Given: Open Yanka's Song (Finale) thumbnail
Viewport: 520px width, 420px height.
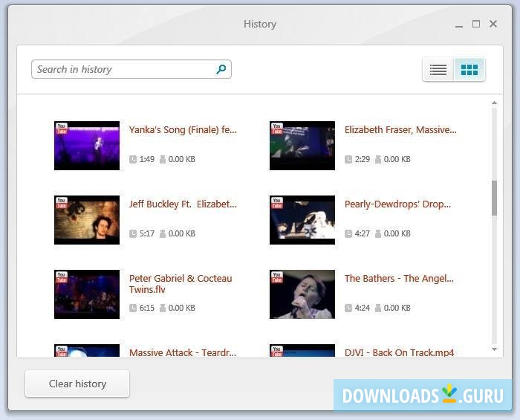Looking at the screenshot, I should coord(87,146).
